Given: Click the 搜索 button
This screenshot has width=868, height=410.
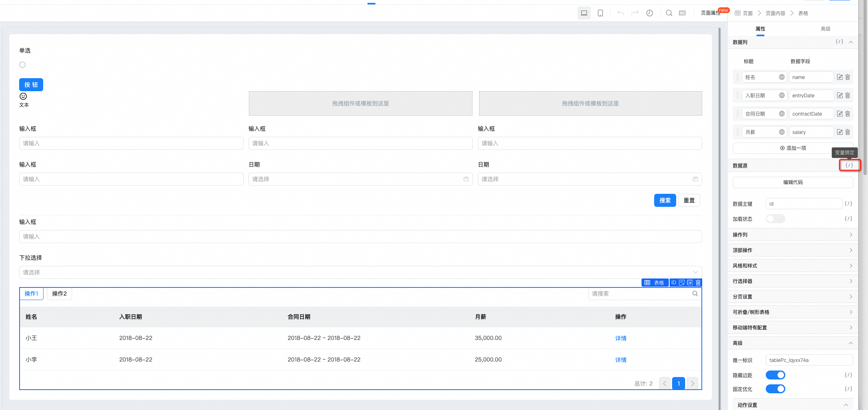Looking at the screenshot, I should 665,200.
